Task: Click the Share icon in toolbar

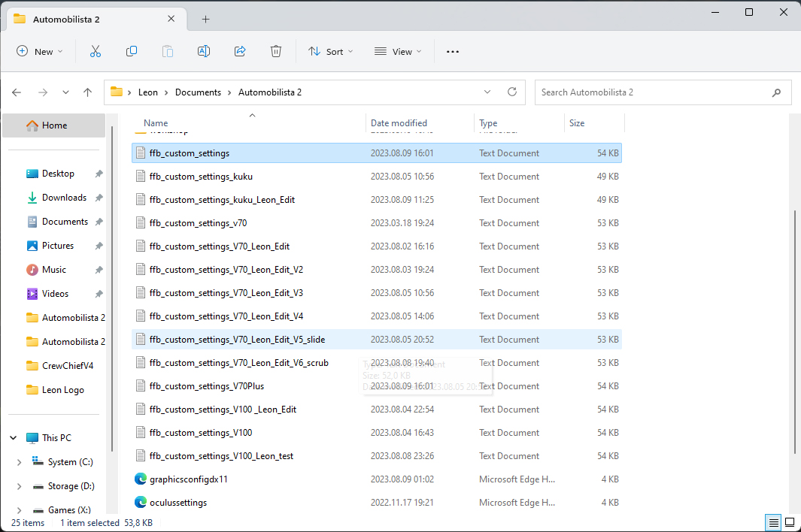Action: tap(240, 51)
